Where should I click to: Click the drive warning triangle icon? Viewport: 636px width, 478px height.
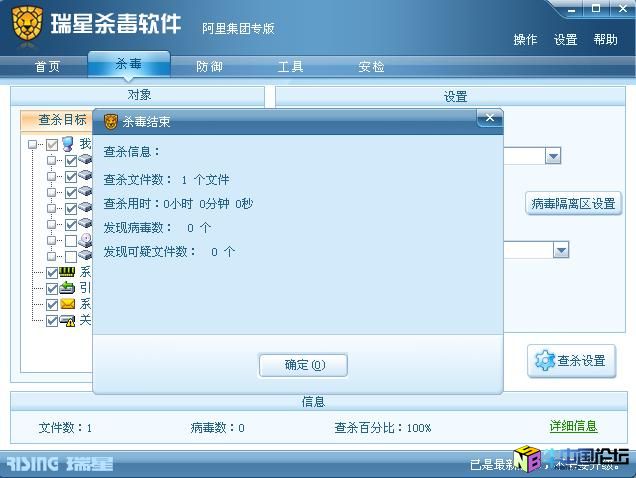coord(67,321)
